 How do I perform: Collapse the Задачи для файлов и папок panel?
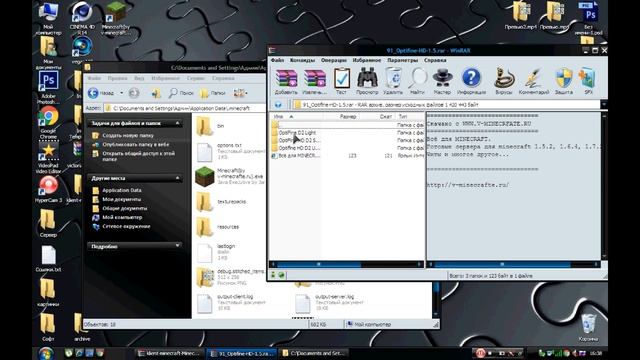[178, 123]
